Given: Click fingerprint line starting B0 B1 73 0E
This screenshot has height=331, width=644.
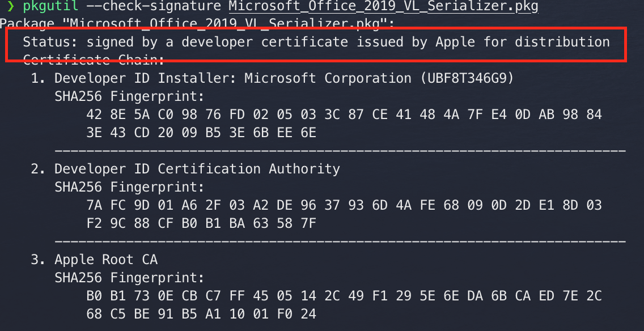Looking at the screenshot, I should tap(344, 296).
